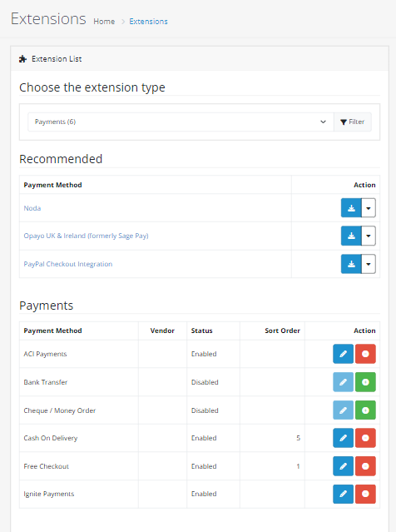396x532 pixels.
Task: Edit Free Checkout with the pencil icon
Action: pyautogui.click(x=343, y=466)
